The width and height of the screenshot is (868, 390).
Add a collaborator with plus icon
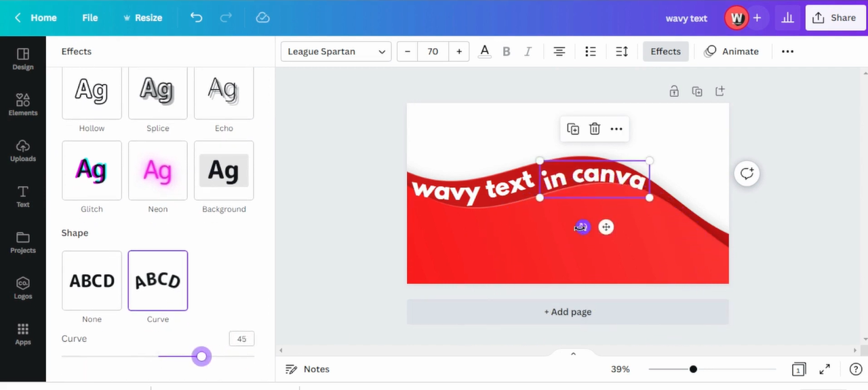pyautogui.click(x=757, y=18)
